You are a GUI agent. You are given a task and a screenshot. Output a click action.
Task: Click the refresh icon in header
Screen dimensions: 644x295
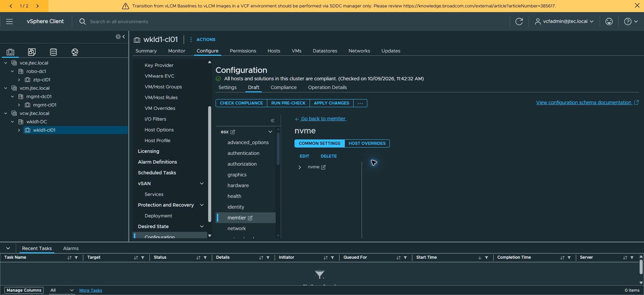pos(519,22)
